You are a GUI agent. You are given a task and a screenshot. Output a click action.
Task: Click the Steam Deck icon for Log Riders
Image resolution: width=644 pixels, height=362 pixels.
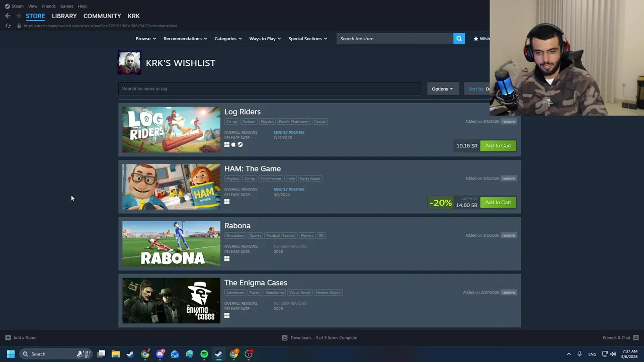(x=240, y=145)
